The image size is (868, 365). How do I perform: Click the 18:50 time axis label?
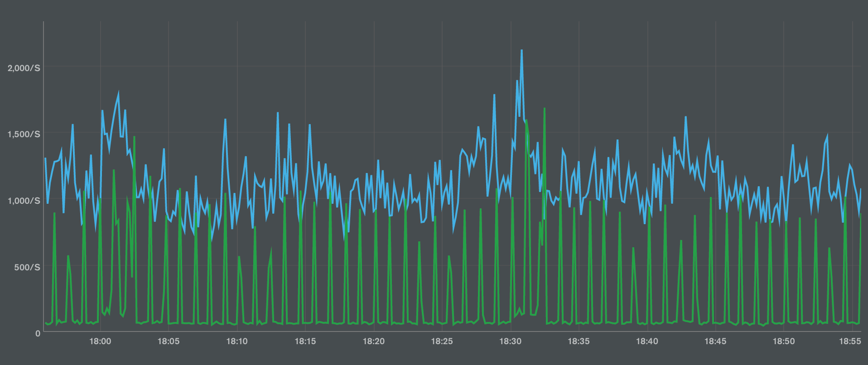(784, 341)
